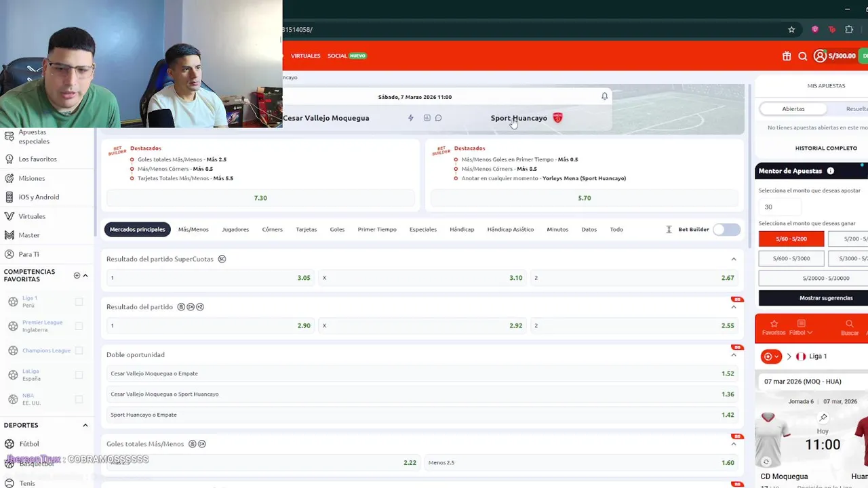Screen dimensions: 868x488
Task: Open Historial Completo link
Action: (x=826, y=148)
